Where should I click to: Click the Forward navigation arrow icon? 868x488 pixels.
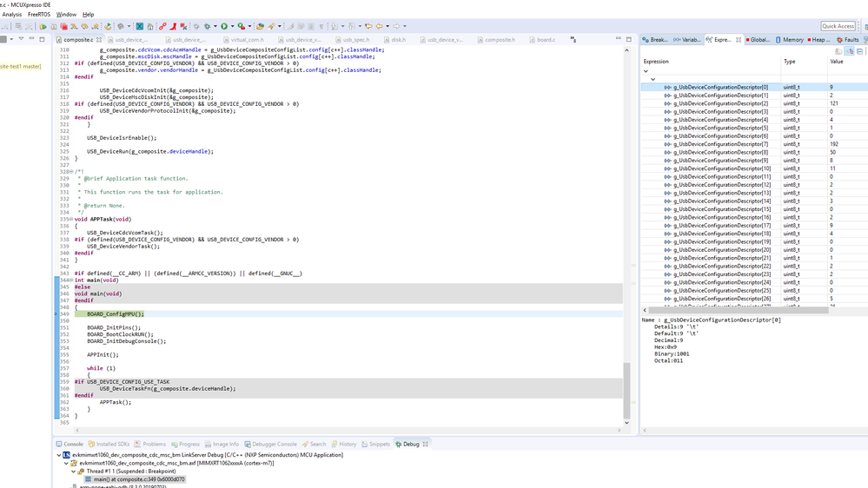(396, 27)
